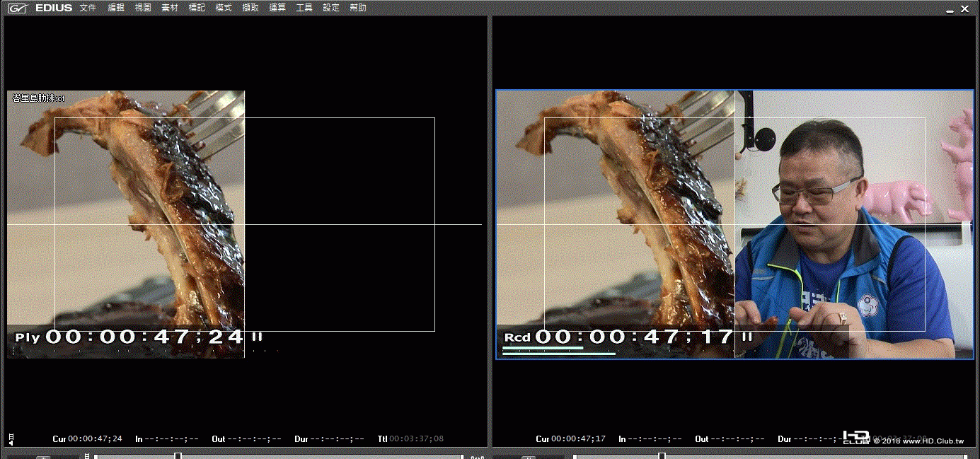Click the Ply overlay timecode 00:00:47;24

click(145, 337)
